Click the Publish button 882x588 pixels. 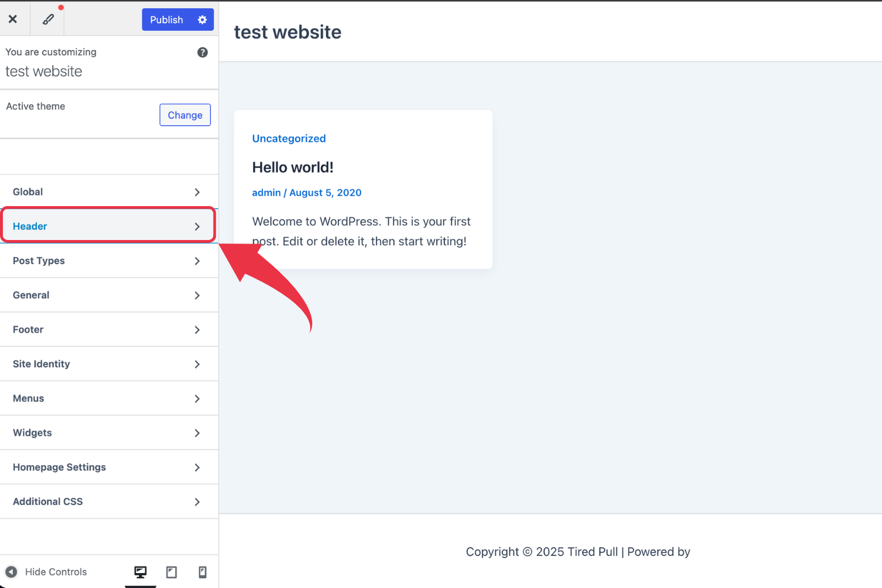(166, 20)
